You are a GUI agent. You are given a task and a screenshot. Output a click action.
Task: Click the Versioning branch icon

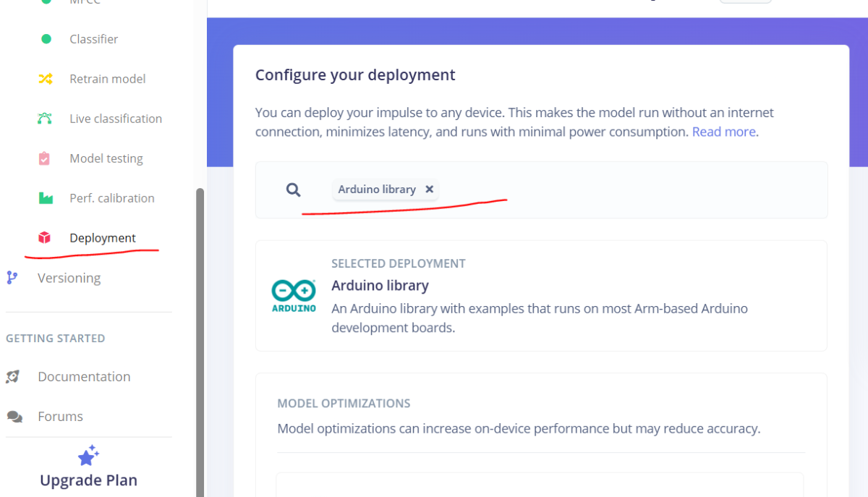point(12,278)
